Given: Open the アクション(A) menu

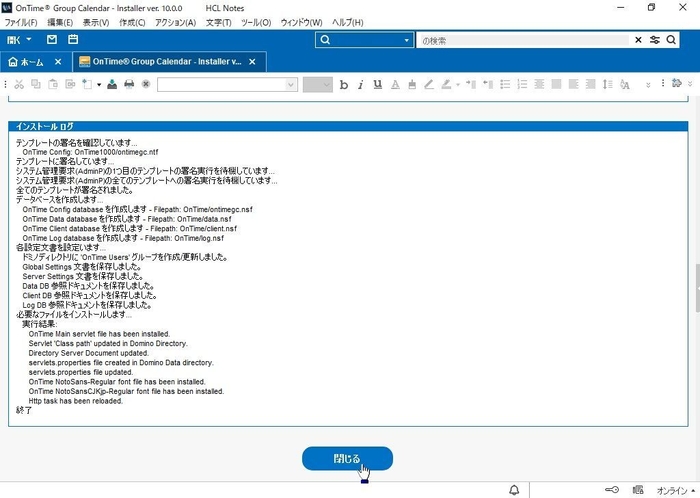Looking at the screenshot, I should [x=176, y=22].
